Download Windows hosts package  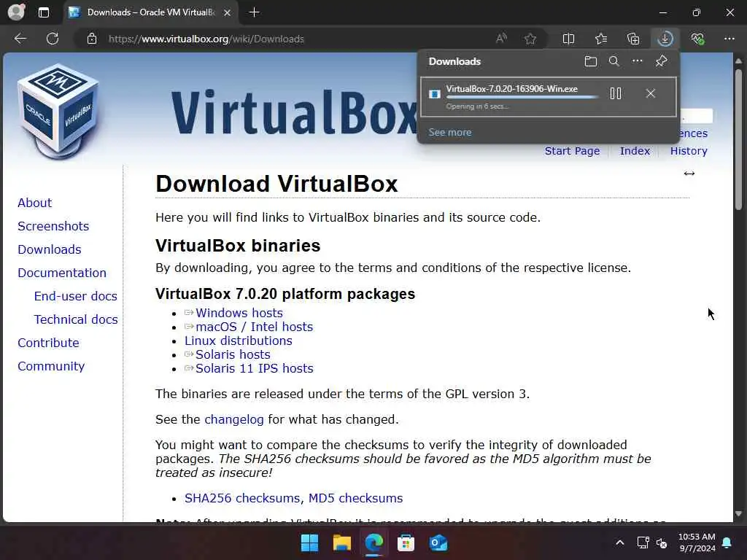pos(239,313)
